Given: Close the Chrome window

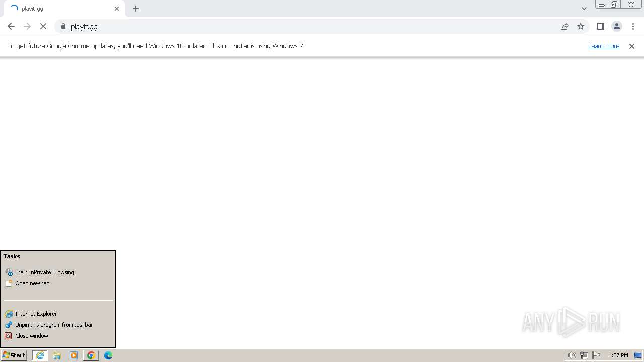Looking at the screenshot, I should point(631,5).
